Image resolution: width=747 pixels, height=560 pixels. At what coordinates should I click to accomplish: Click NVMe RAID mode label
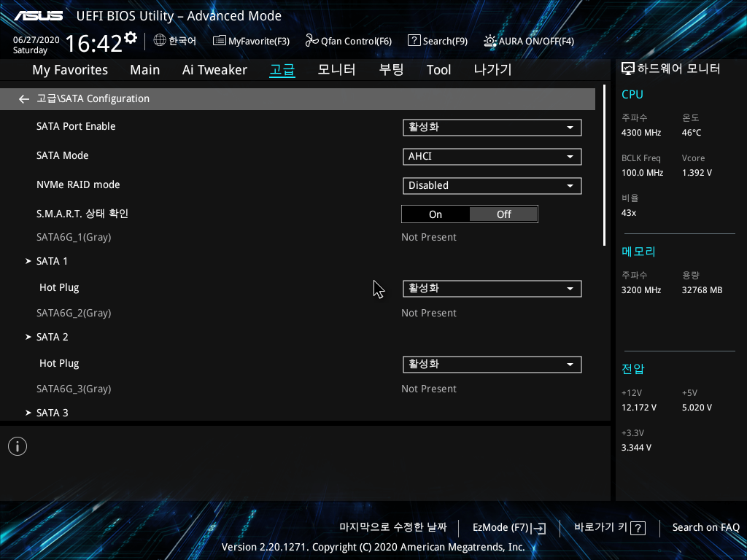78,184
